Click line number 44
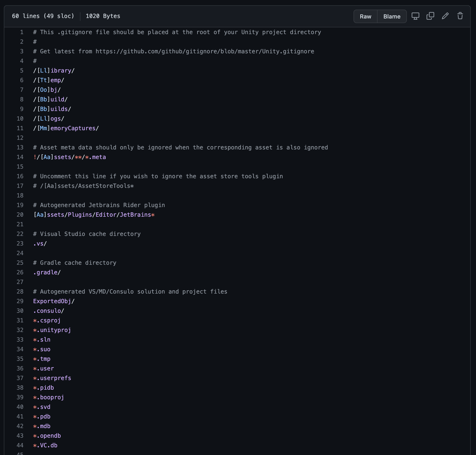The height and width of the screenshot is (455, 476). [x=20, y=445]
